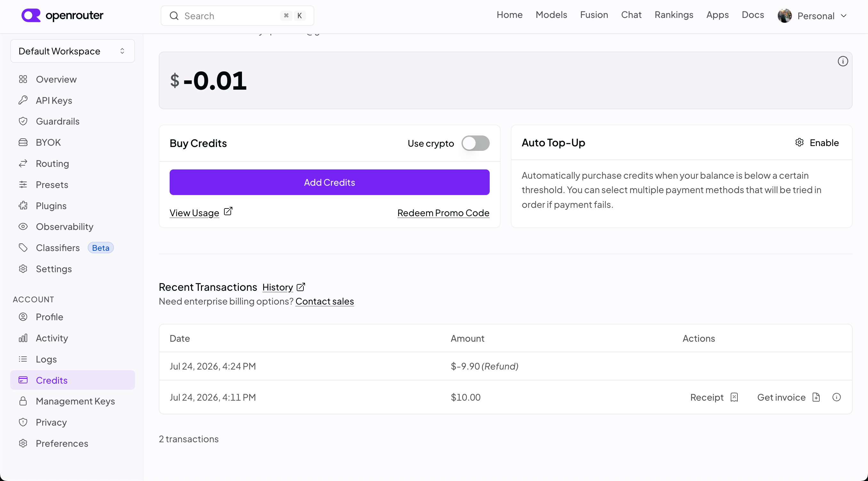
Task: Click the balance info icon
Action: (x=843, y=61)
